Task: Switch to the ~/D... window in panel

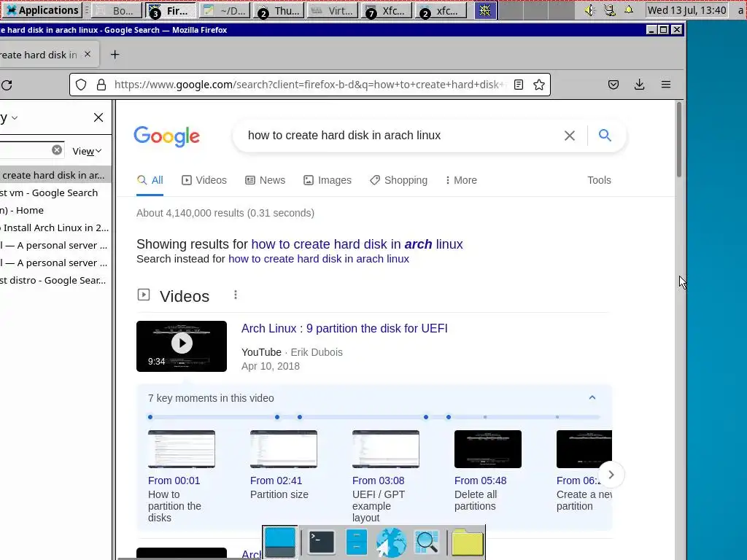Action: [225, 10]
